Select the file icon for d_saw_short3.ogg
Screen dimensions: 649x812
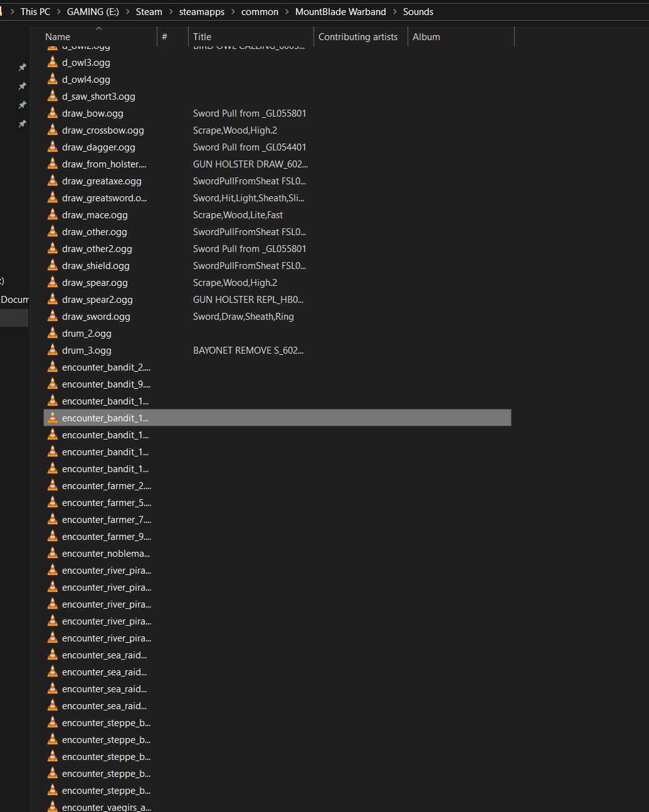coord(53,97)
